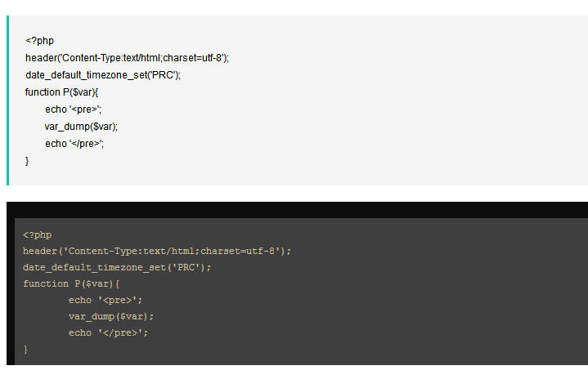Click the teal left border of light block

point(7,100)
